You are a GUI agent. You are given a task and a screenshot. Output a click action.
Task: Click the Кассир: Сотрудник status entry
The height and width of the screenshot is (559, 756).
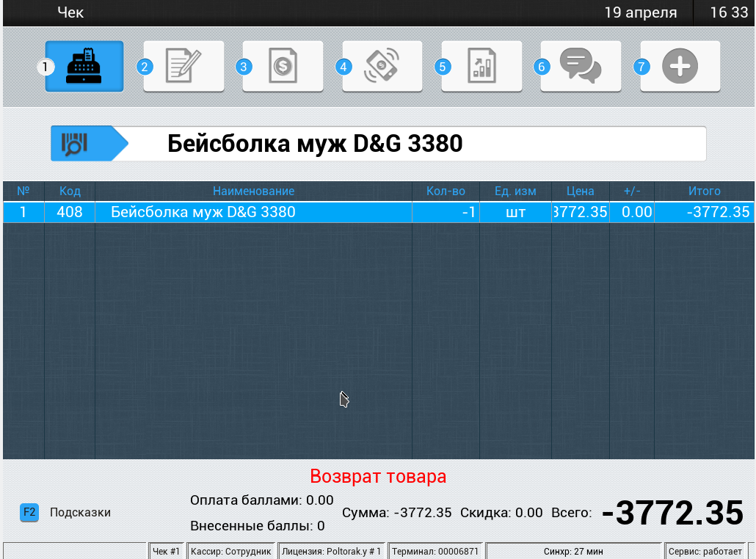[x=231, y=551]
